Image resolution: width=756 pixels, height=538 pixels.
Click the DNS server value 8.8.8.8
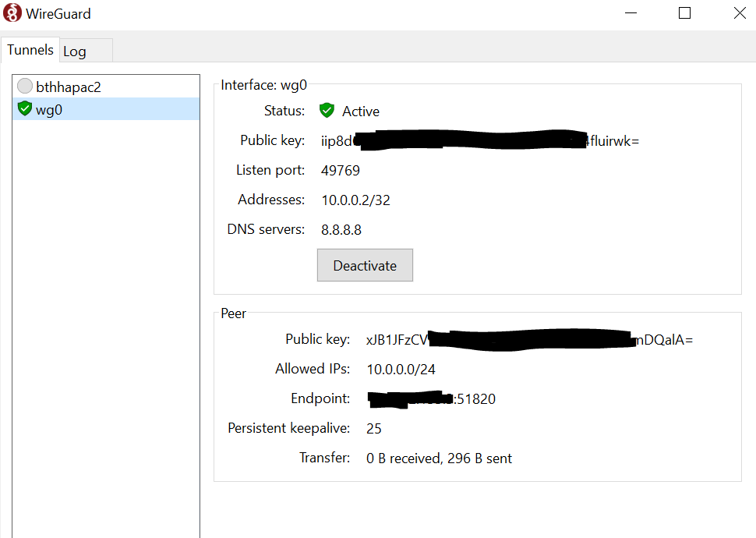click(341, 230)
